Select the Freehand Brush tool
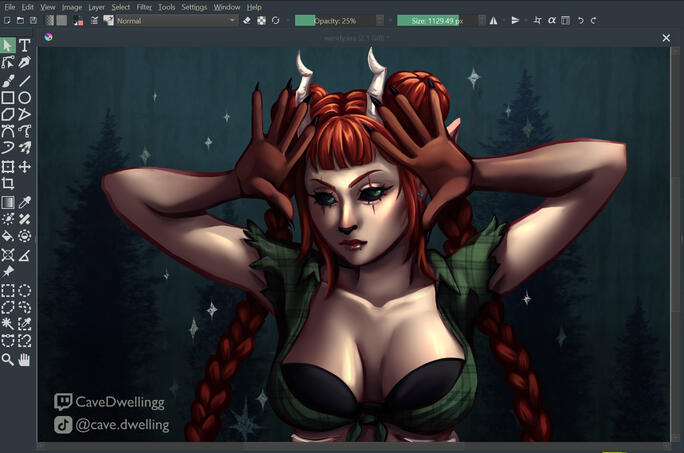The image size is (684, 453). [x=7, y=80]
